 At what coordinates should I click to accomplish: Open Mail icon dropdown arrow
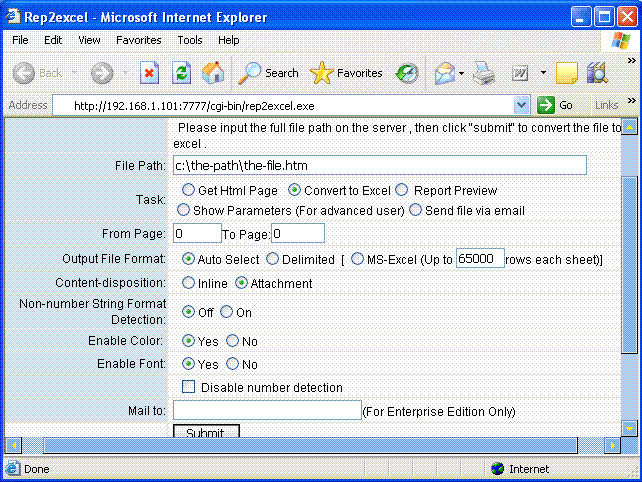(x=461, y=73)
